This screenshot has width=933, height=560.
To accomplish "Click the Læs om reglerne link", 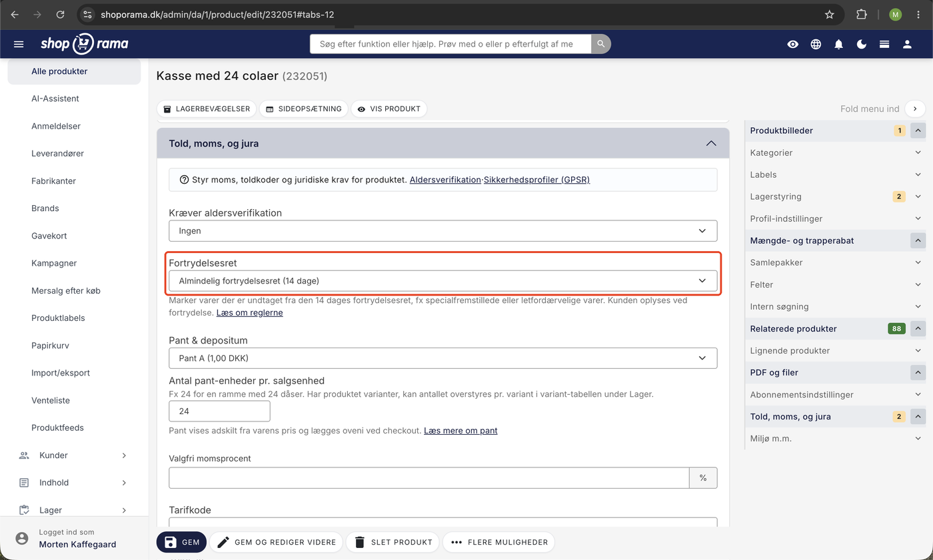I will [250, 312].
